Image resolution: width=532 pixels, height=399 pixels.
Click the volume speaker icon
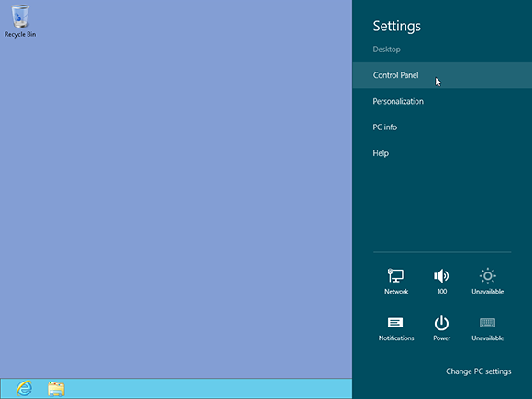(x=441, y=276)
